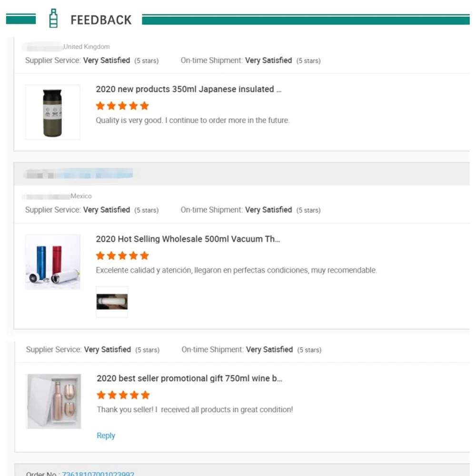Open the "2020 Hot Selling Wholesale 500ml Vacuum" title
476x476 pixels.
[x=188, y=239]
